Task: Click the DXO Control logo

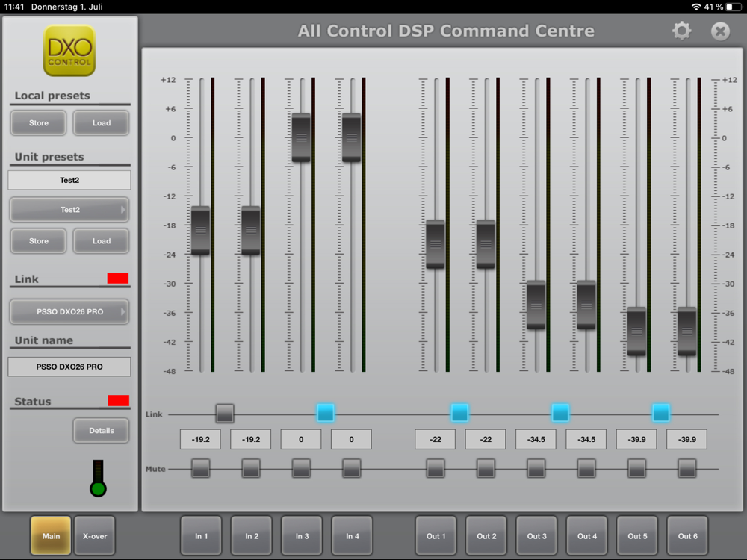Action: [x=69, y=51]
